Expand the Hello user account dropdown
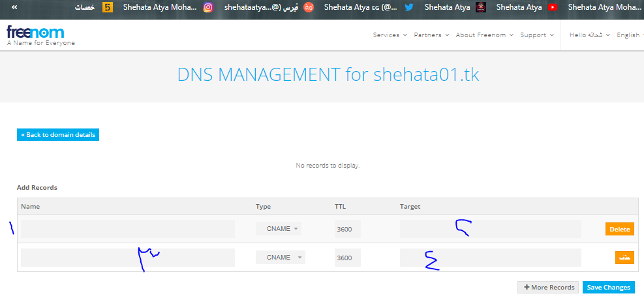This screenshot has width=644, height=300. [x=590, y=35]
